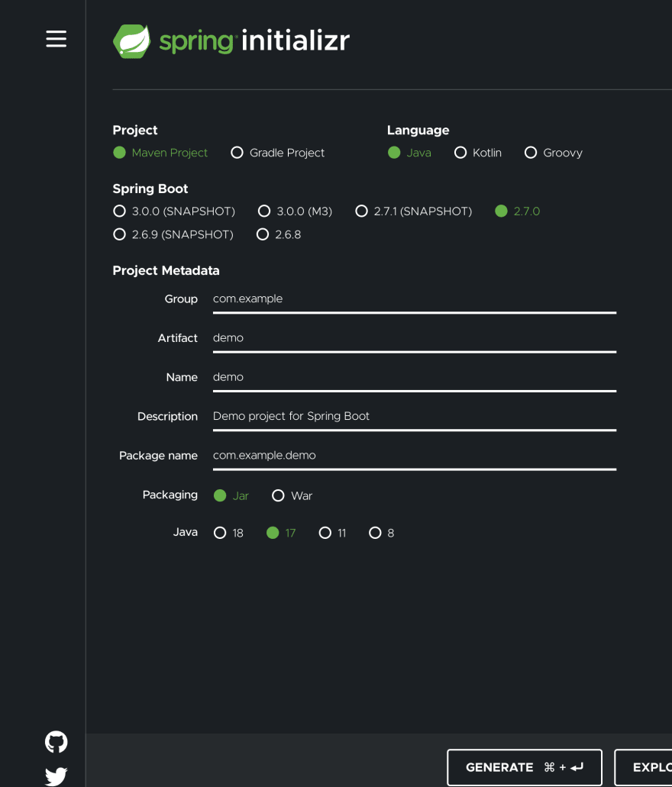672x787 pixels.
Task: Open the Twitter bird icon link
Action: (57, 776)
